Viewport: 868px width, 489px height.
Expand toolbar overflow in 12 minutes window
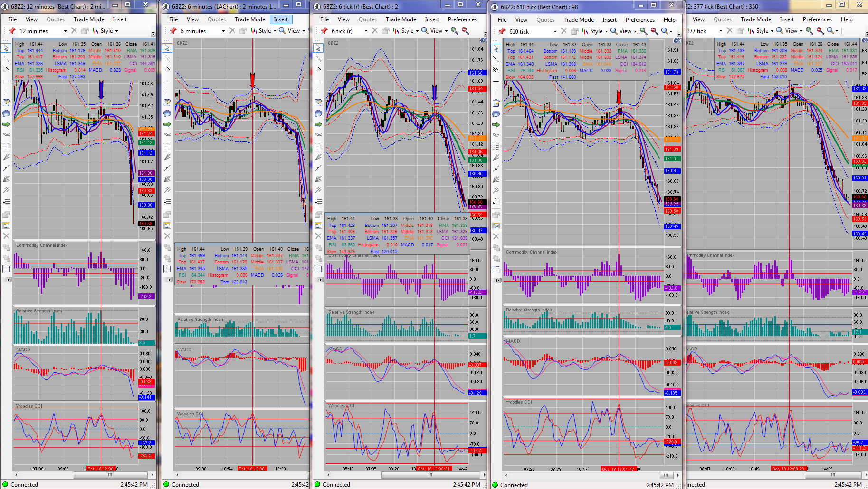(x=153, y=33)
